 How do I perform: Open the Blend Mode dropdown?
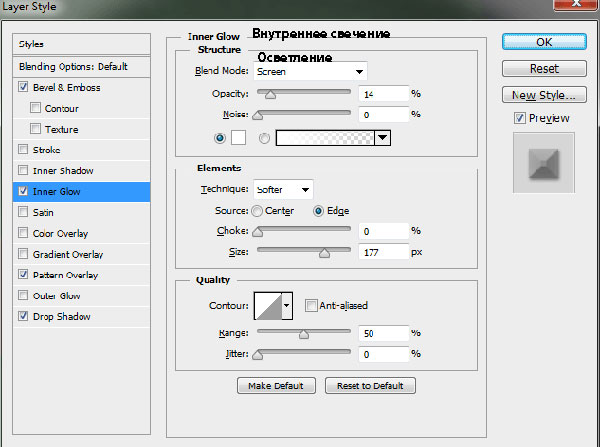click(x=310, y=72)
